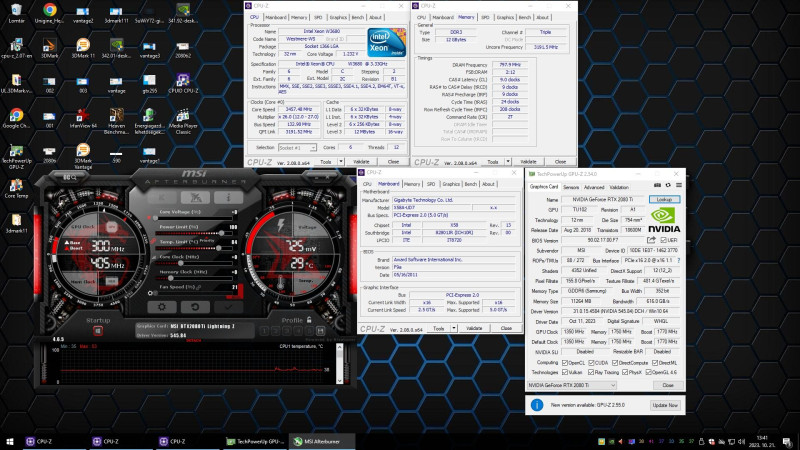Open SPD tab in CPU-Z CPU window
This screenshot has width=800, height=450.
point(318,17)
